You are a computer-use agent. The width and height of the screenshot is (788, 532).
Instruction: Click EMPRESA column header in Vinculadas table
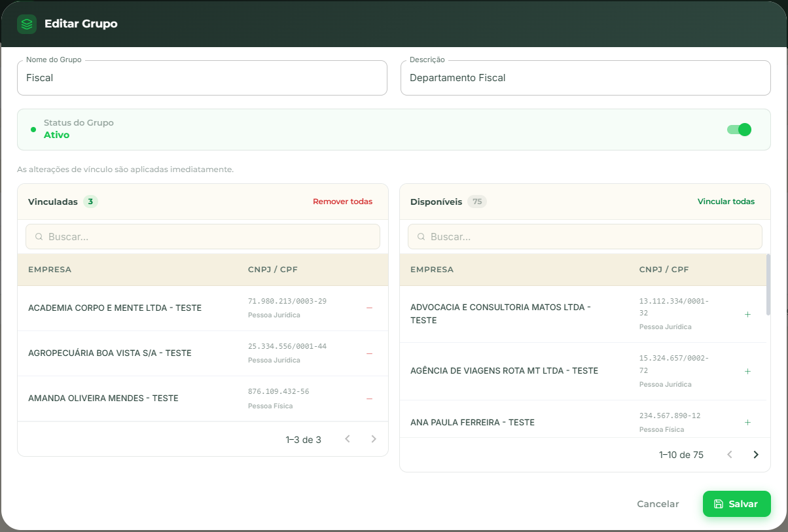click(x=50, y=270)
